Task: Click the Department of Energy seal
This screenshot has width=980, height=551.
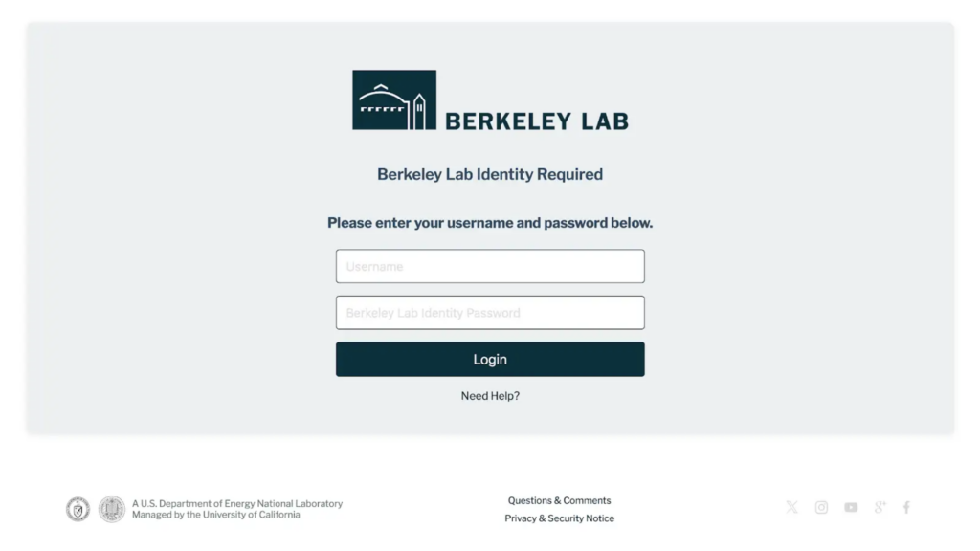Action: click(78, 509)
